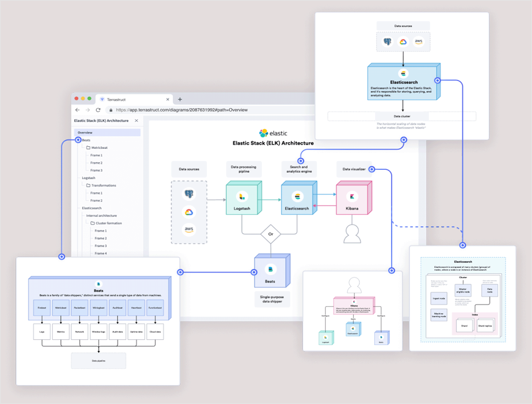
Task: Select the Beats cube node
Action: 272,271
